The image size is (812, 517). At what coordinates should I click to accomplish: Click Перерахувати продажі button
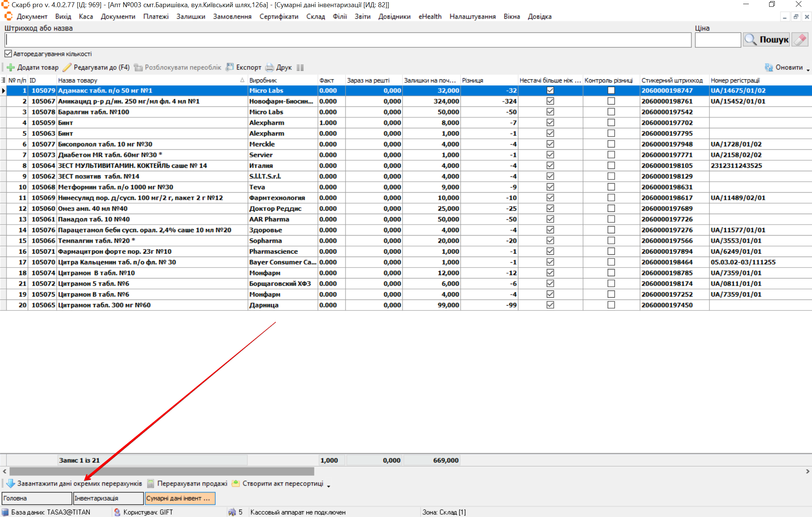point(187,484)
